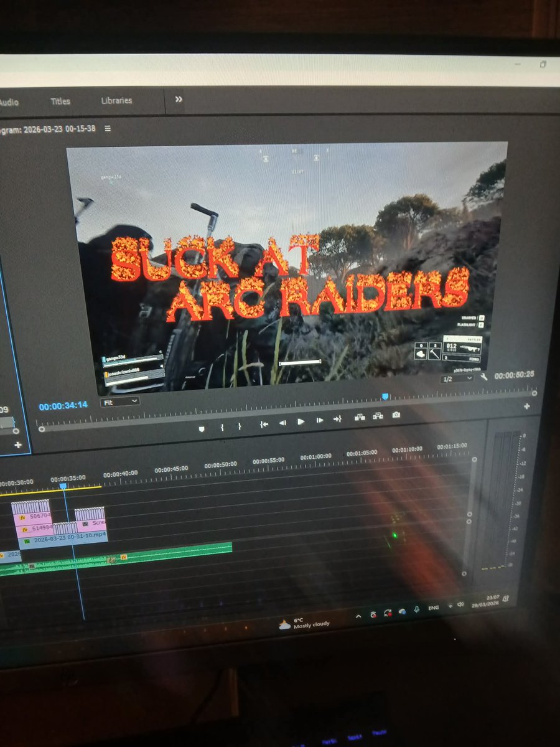Show hidden system tray icons chevron
Image resolution: width=560 pixels, height=747 pixels.
click(358, 616)
